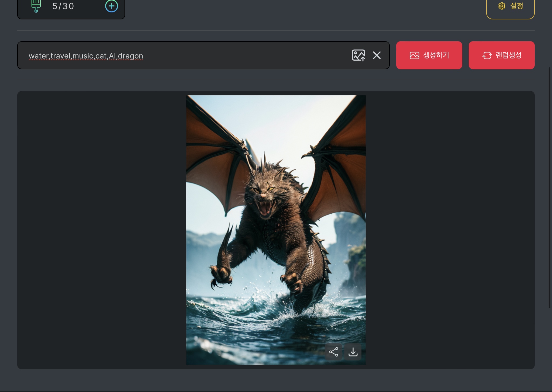
Task: Click the gear icon in settings button
Action: point(502,6)
